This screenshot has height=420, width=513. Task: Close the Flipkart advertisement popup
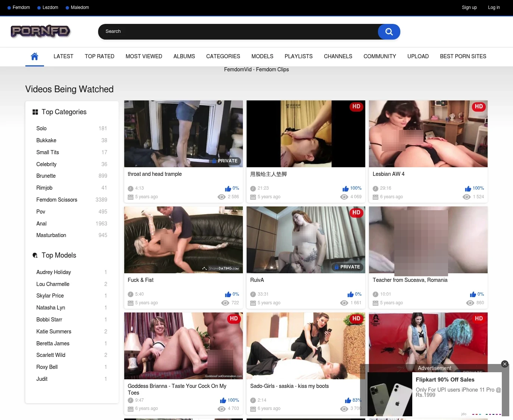tap(505, 364)
